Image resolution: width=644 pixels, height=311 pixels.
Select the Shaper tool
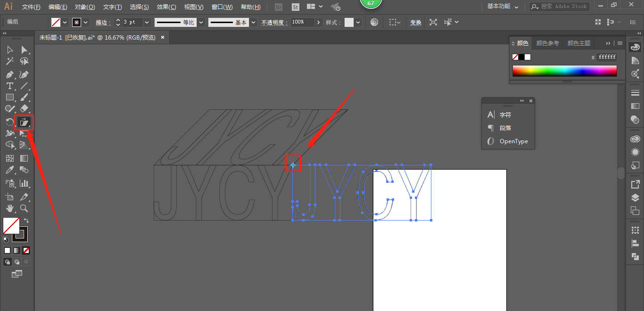pos(10,109)
